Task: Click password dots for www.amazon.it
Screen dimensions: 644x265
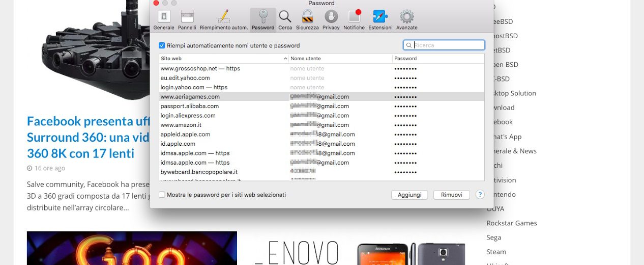Action: pyautogui.click(x=405, y=125)
